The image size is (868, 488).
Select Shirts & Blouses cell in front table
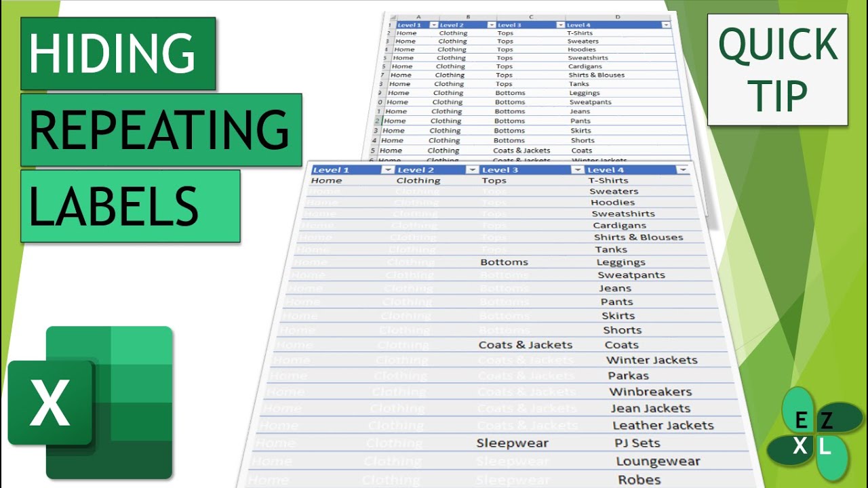click(638, 237)
